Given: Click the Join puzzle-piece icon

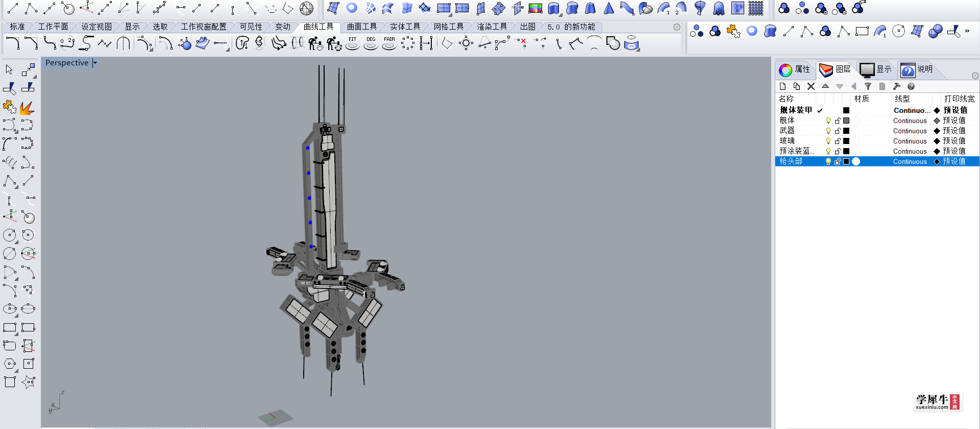Looking at the screenshot, I should coord(9,107).
